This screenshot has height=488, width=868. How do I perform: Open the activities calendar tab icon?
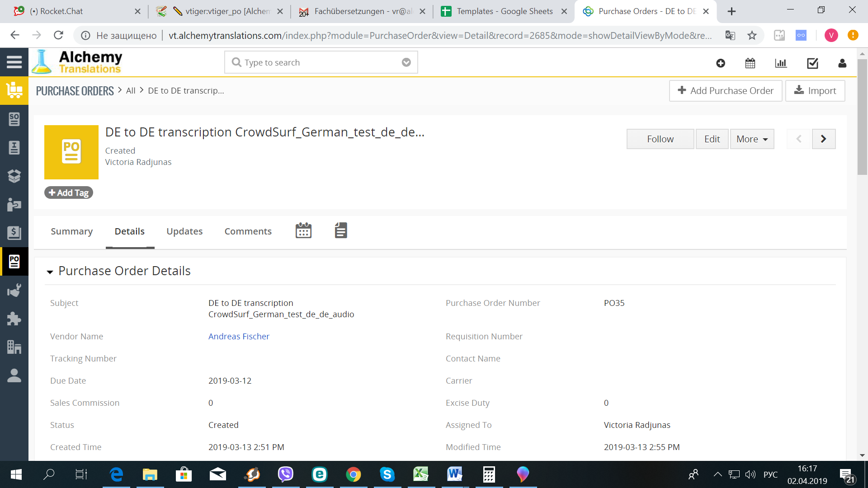[303, 230]
